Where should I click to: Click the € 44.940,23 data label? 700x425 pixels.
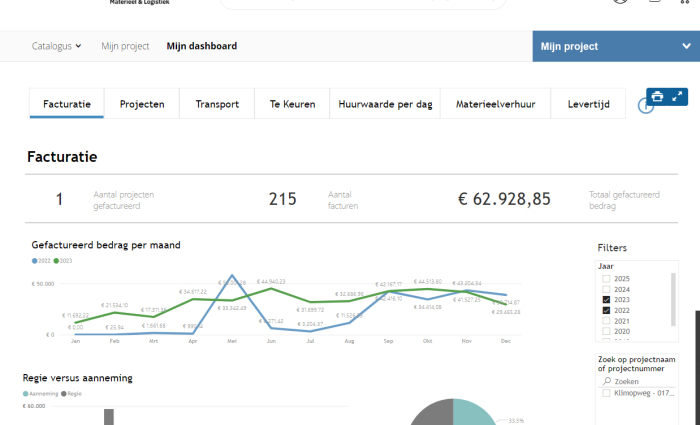click(x=271, y=282)
